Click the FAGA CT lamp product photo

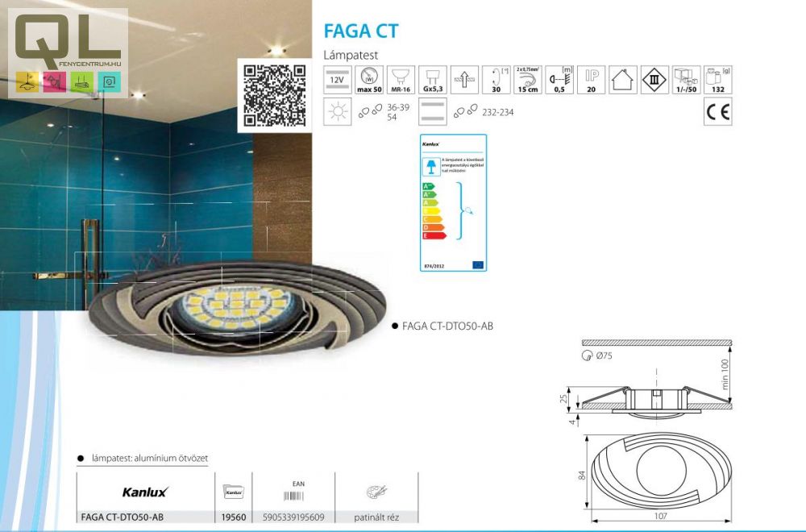tap(237, 309)
